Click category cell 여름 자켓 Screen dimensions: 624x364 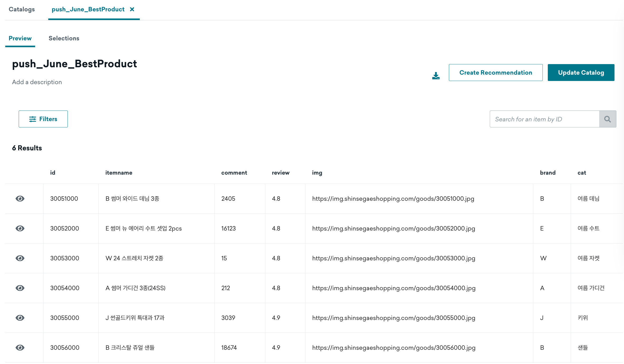click(x=588, y=258)
